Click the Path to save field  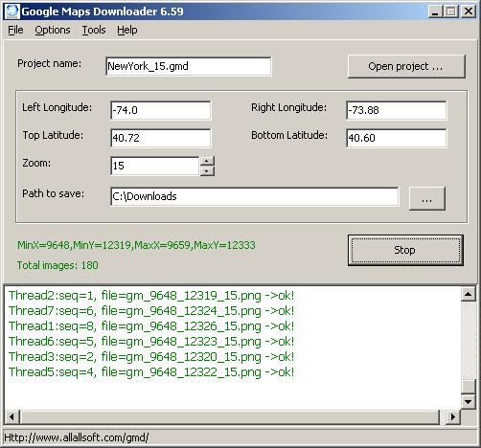255,196
